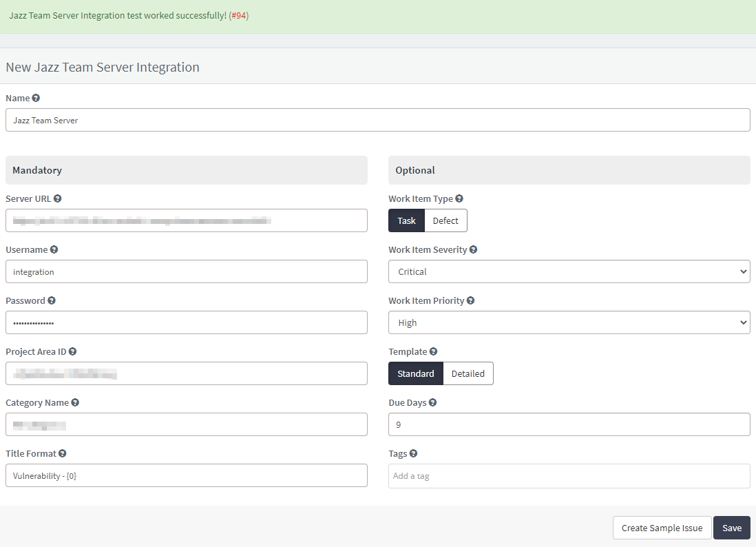Open the Work Item Severity dropdown

tap(569, 271)
